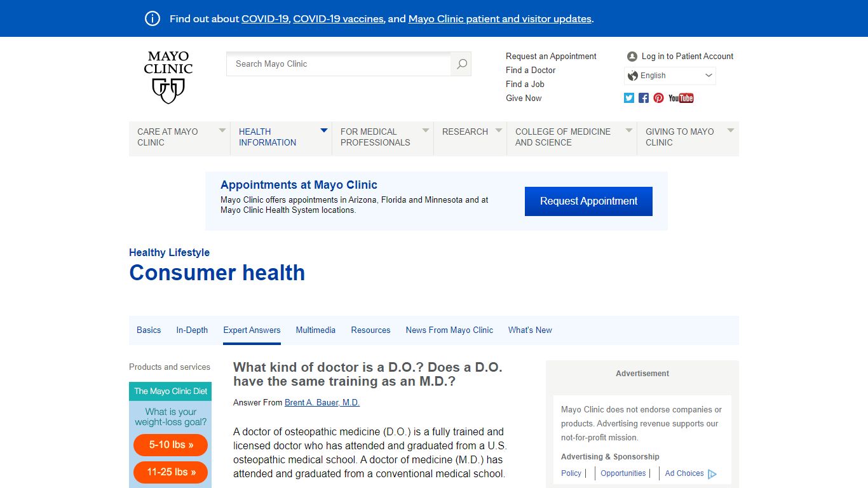Click the Consumer health heading
This screenshot has width=868, height=488.
[x=217, y=273]
